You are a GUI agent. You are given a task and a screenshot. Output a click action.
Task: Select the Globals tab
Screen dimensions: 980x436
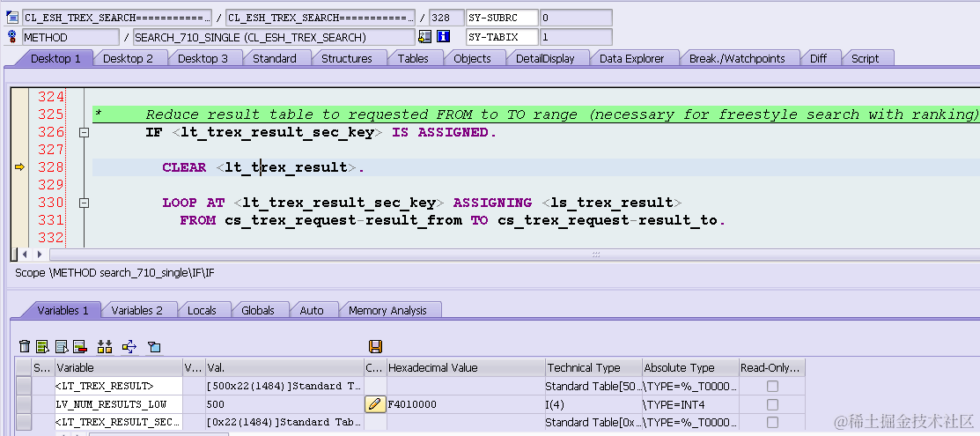258,310
